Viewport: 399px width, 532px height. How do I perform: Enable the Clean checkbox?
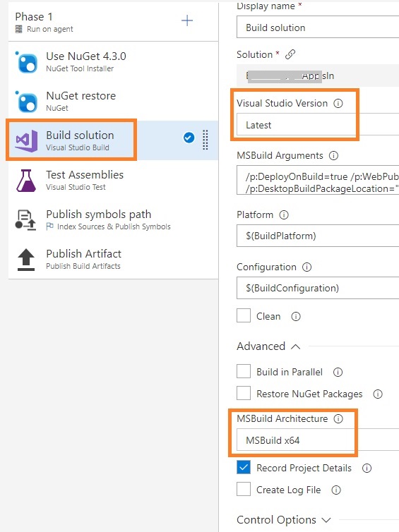pos(244,315)
